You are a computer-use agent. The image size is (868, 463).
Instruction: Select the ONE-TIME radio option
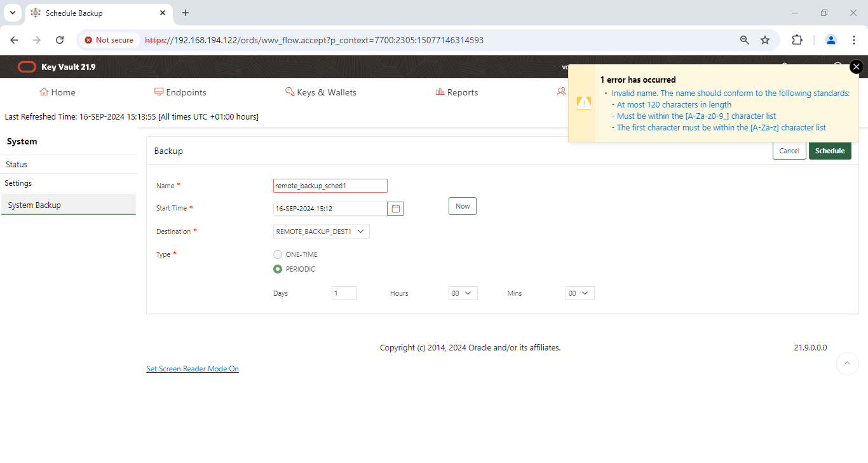278,254
